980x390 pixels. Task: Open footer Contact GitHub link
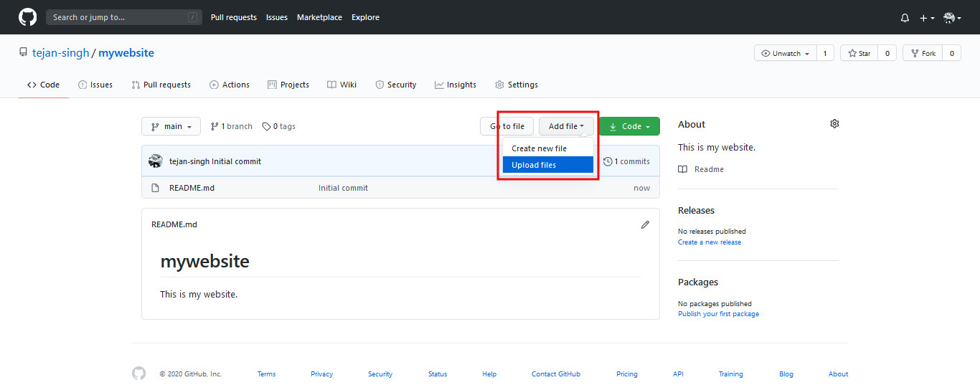[x=556, y=374]
